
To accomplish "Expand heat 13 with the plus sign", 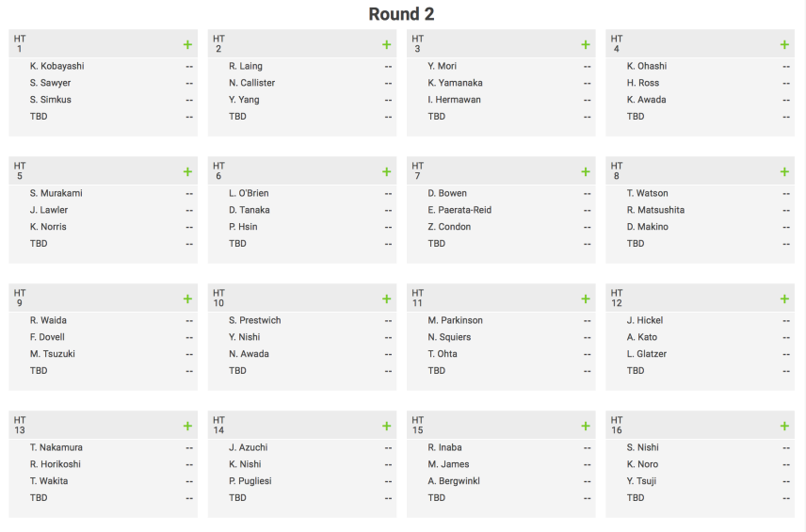I will [187, 426].
